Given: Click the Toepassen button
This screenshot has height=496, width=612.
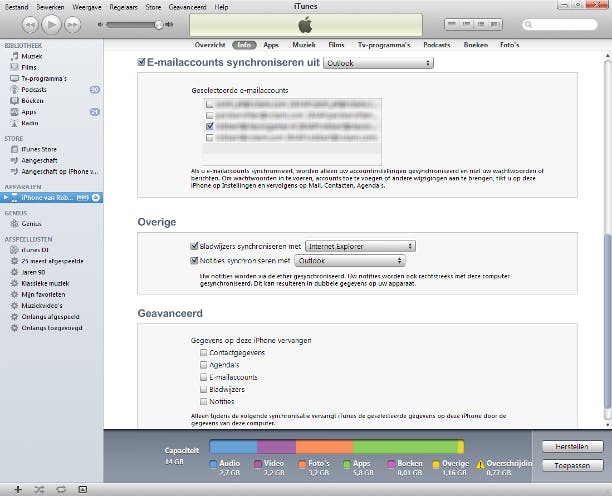Looking at the screenshot, I should (x=572, y=465).
